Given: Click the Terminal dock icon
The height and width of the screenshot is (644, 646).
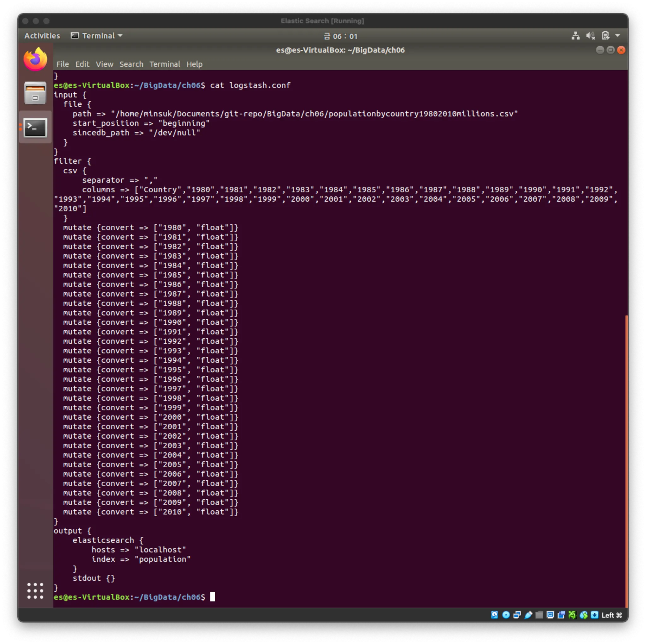Looking at the screenshot, I should pos(35,128).
